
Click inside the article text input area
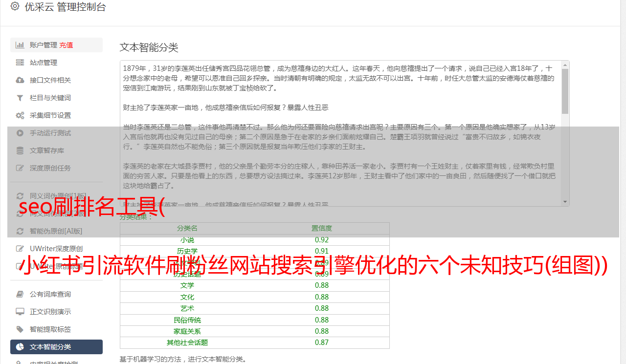340,133
